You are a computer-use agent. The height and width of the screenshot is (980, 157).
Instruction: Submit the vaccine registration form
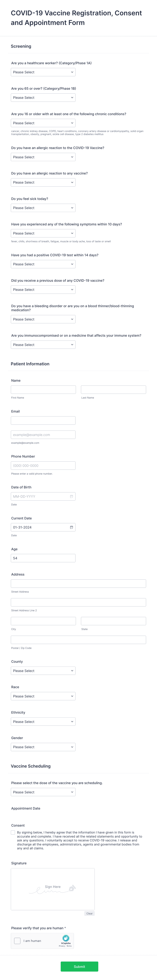[79, 967]
